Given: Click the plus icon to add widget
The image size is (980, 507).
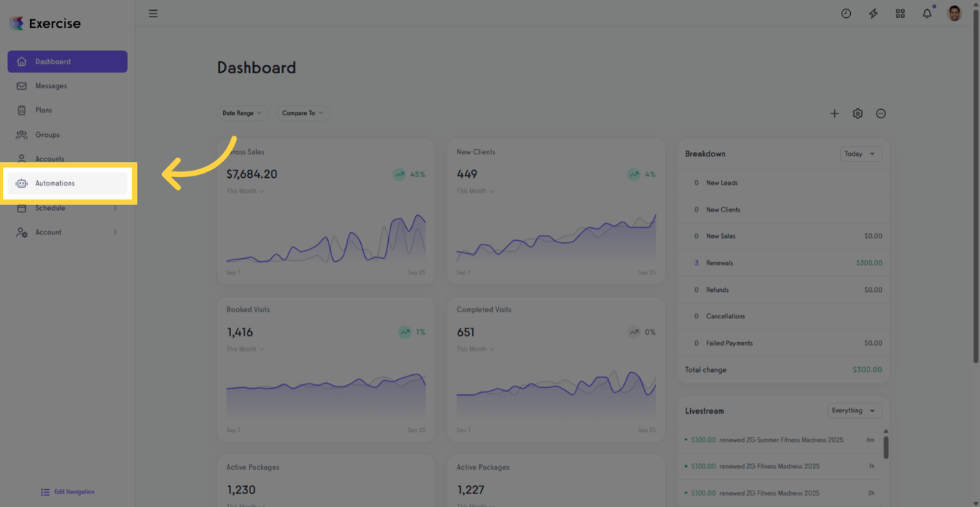Looking at the screenshot, I should 834,113.
